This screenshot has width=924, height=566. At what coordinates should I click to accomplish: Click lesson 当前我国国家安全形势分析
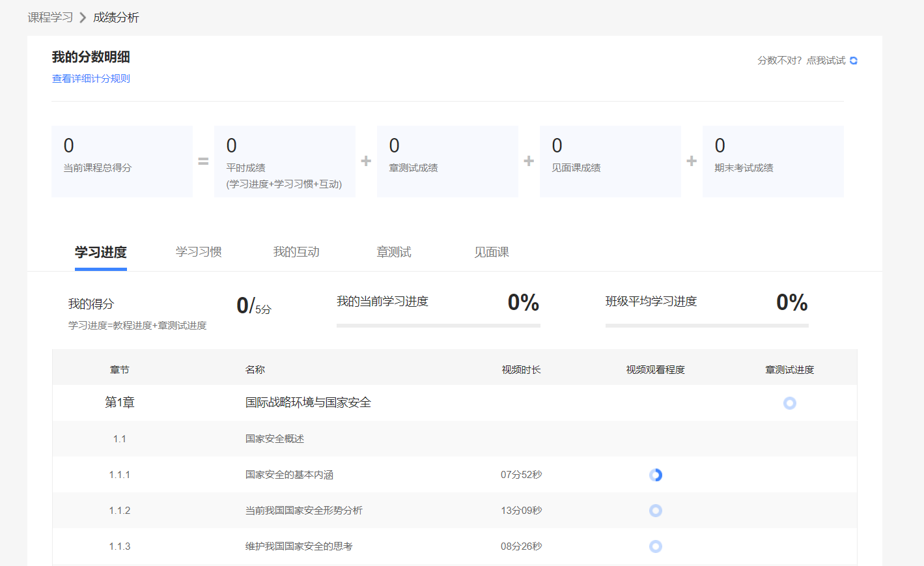(x=304, y=511)
